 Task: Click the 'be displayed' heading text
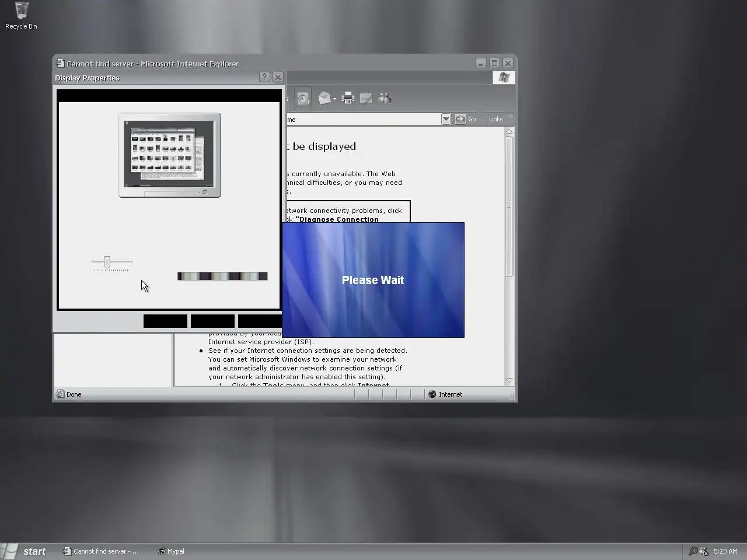pyautogui.click(x=324, y=146)
